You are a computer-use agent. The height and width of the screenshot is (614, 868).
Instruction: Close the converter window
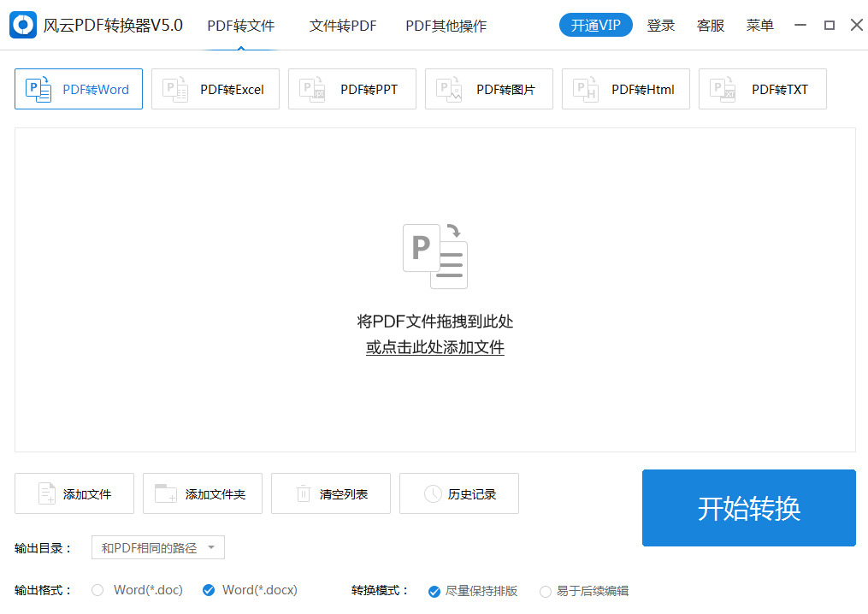pos(857,25)
